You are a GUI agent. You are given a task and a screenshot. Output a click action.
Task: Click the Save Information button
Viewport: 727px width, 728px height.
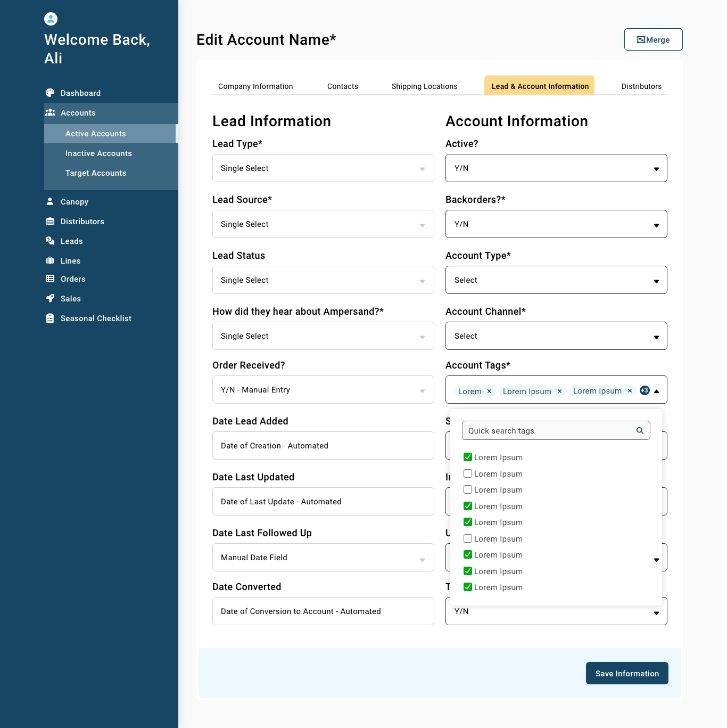coord(627,673)
